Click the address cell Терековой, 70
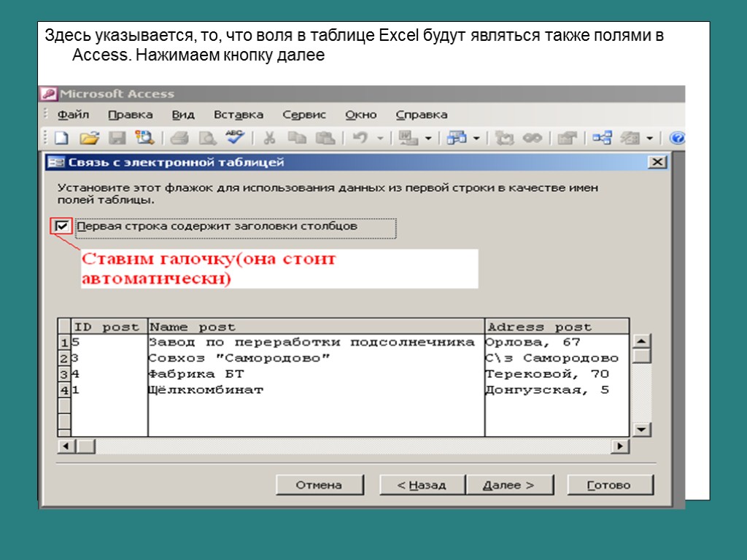The width and height of the screenshot is (747, 560). pyautogui.click(x=557, y=374)
